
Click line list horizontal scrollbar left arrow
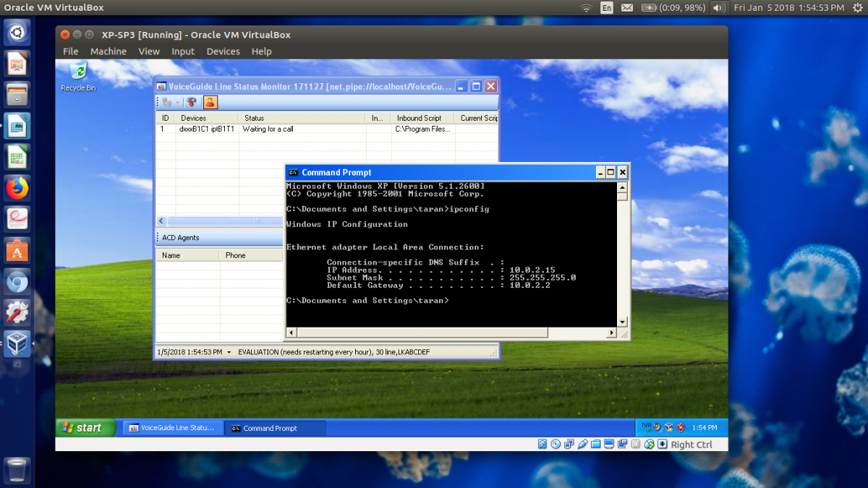coord(161,221)
